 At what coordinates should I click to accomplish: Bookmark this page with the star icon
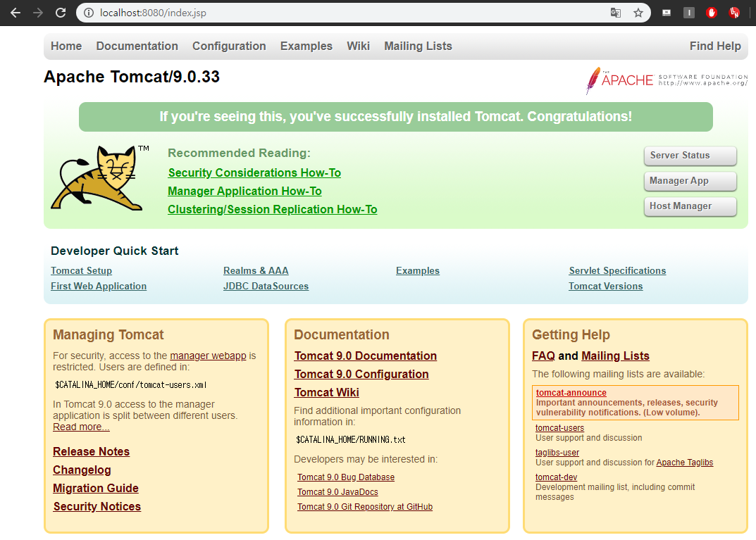(638, 13)
